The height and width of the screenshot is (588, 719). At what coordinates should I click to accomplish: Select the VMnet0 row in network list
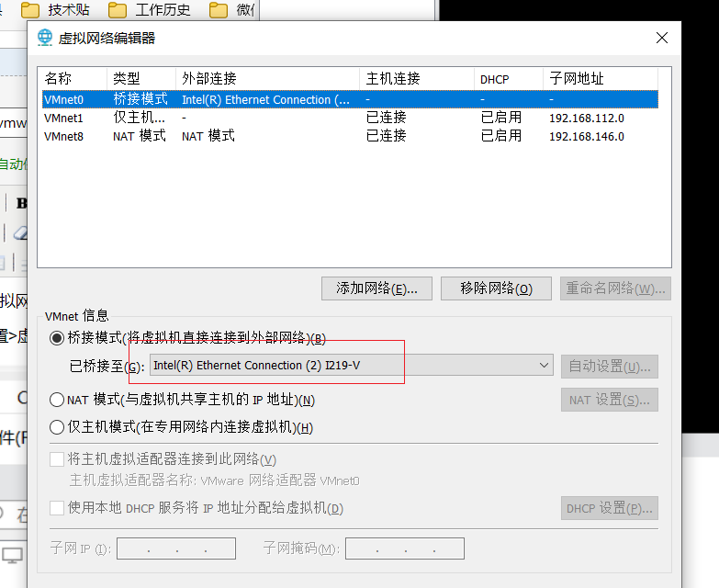click(x=351, y=99)
